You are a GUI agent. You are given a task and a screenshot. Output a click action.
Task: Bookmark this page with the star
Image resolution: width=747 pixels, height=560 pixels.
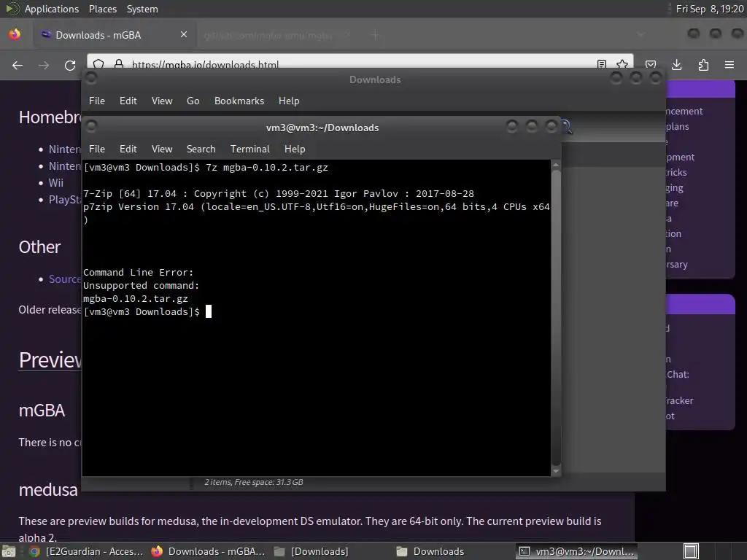[x=622, y=64]
